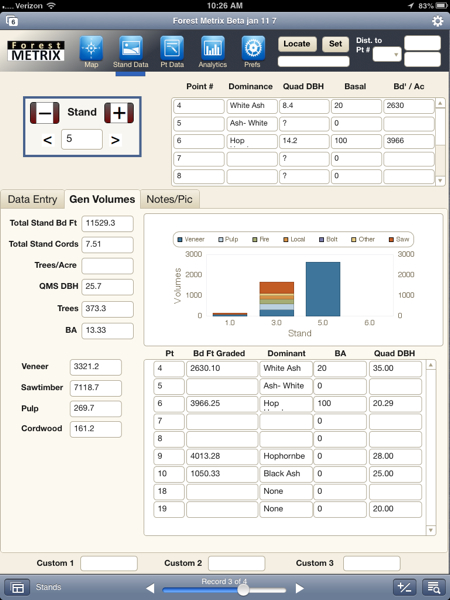Image resolution: width=450 pixels, height=600 pixels.
Task: Click down arrow of top points list
Action: click(x=440, y=180)
